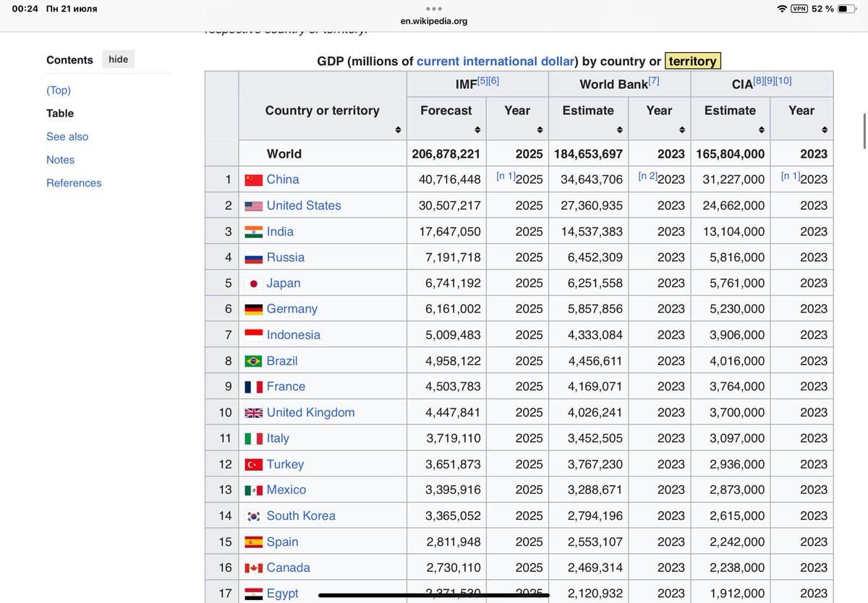
Task: Click the Mexico flag icon
Action: pyautogui.click(x=253, y=490)
